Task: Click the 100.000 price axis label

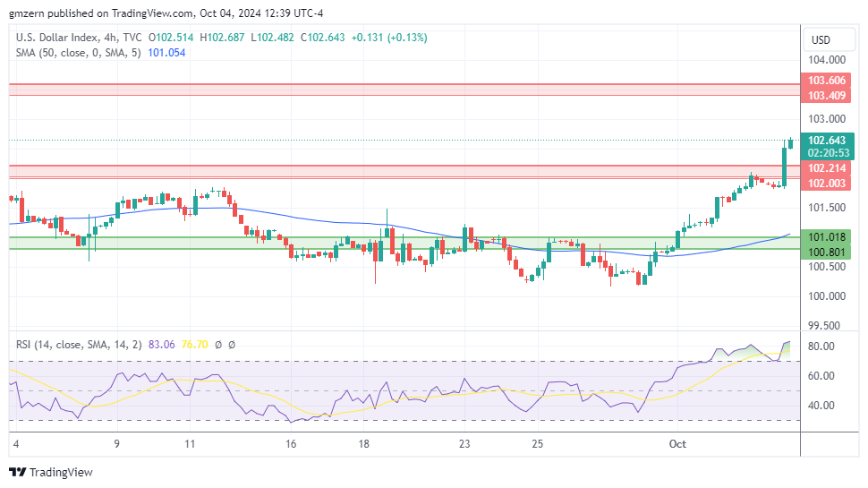Action: tap(827, 296)
